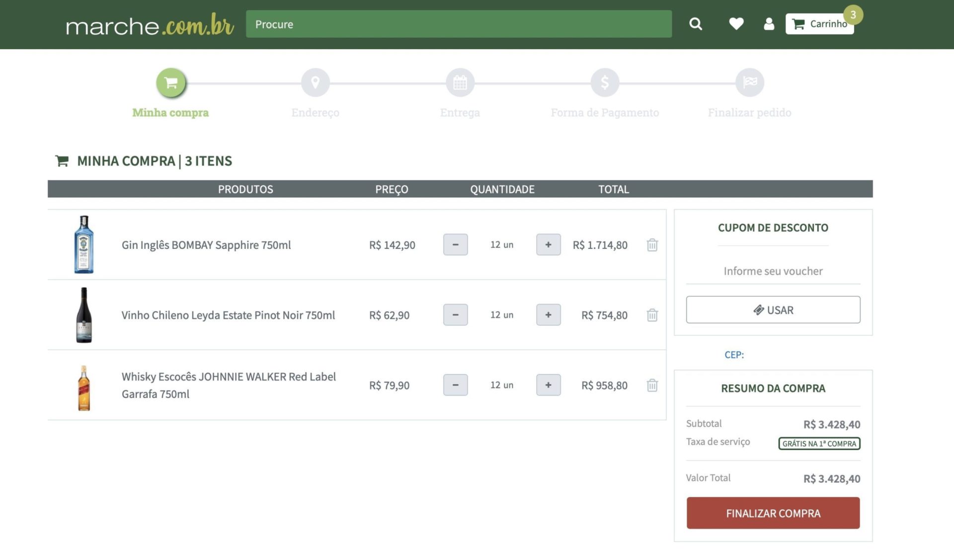This screenshot has width=954, height=560.
Task: Click whisky total R$ 958,80
Action: 604,385
